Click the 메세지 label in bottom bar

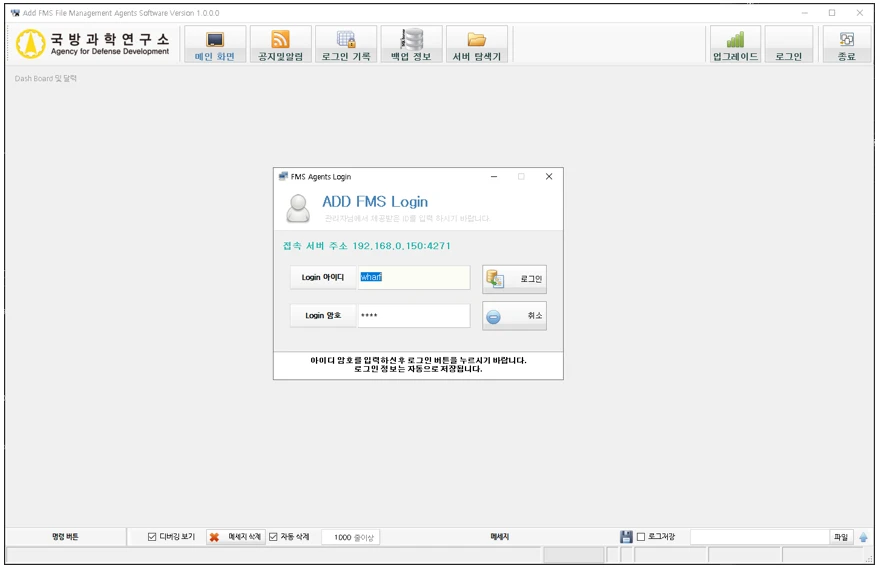[x=499, y=537]
